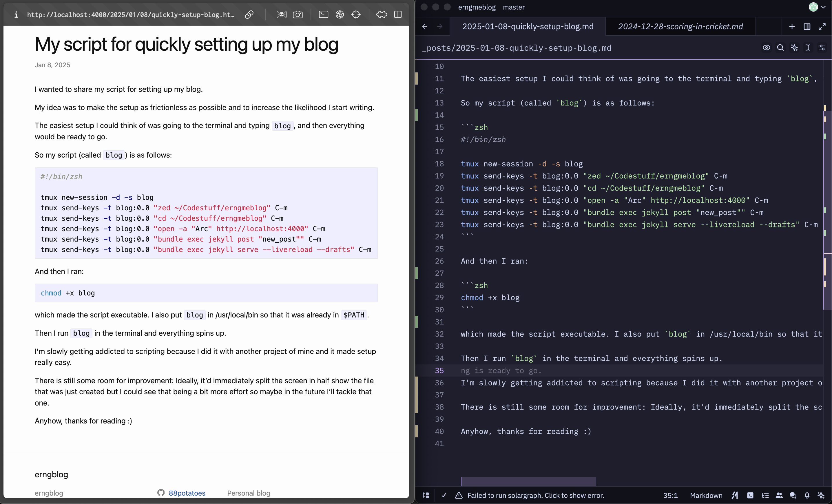Toggle selections tool cursor icon
The image size is (832, 504).
tap(808, 48)
